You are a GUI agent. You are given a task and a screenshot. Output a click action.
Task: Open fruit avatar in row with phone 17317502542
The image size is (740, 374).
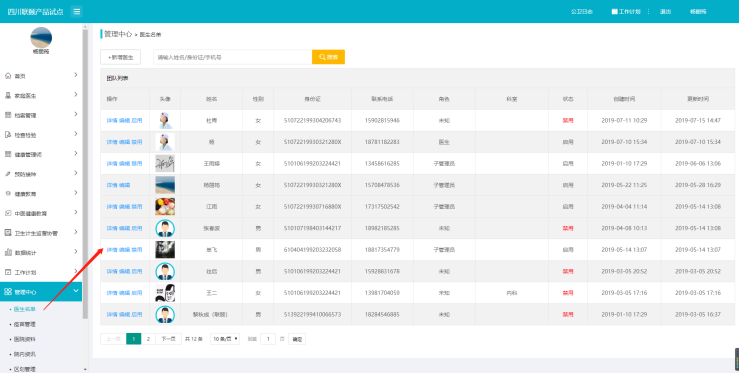click(165, 207)
